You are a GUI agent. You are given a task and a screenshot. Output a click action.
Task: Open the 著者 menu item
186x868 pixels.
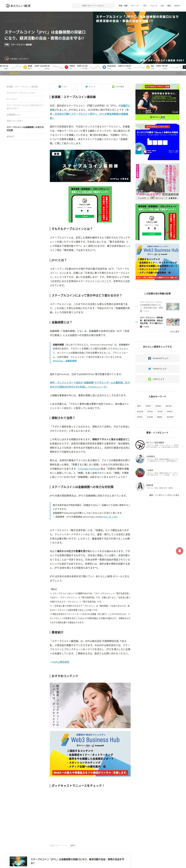(169, 6)
